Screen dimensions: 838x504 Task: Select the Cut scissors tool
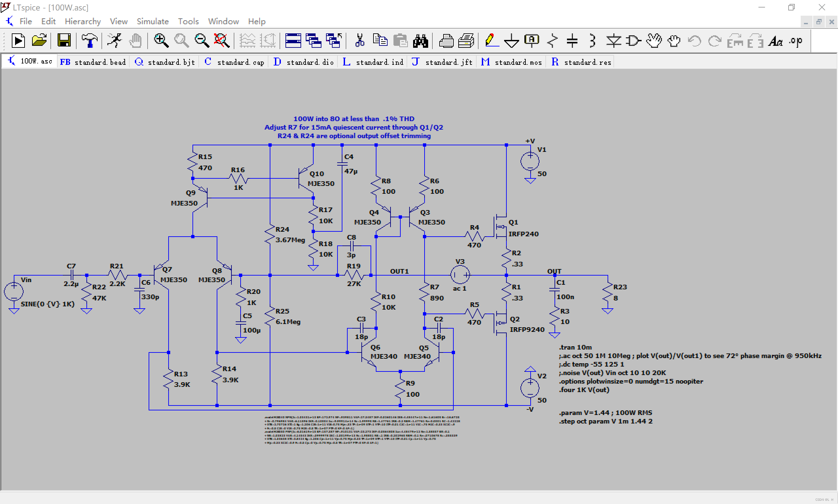coord(360,41)
